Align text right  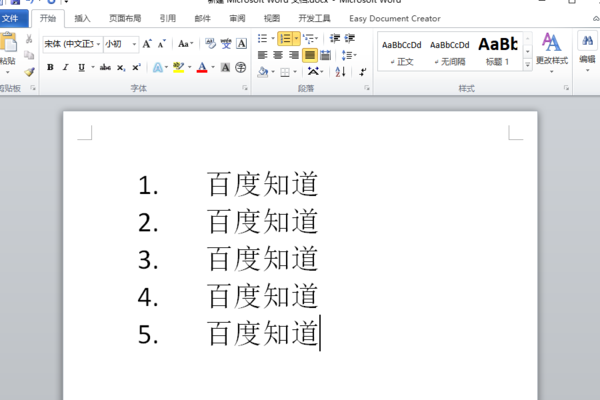pos(294,55)
